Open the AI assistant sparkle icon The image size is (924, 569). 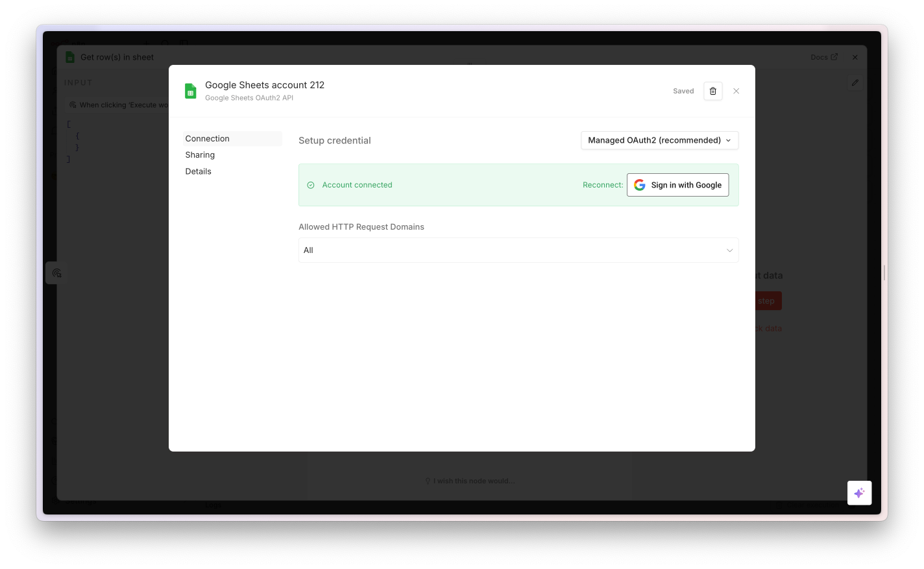859,493
